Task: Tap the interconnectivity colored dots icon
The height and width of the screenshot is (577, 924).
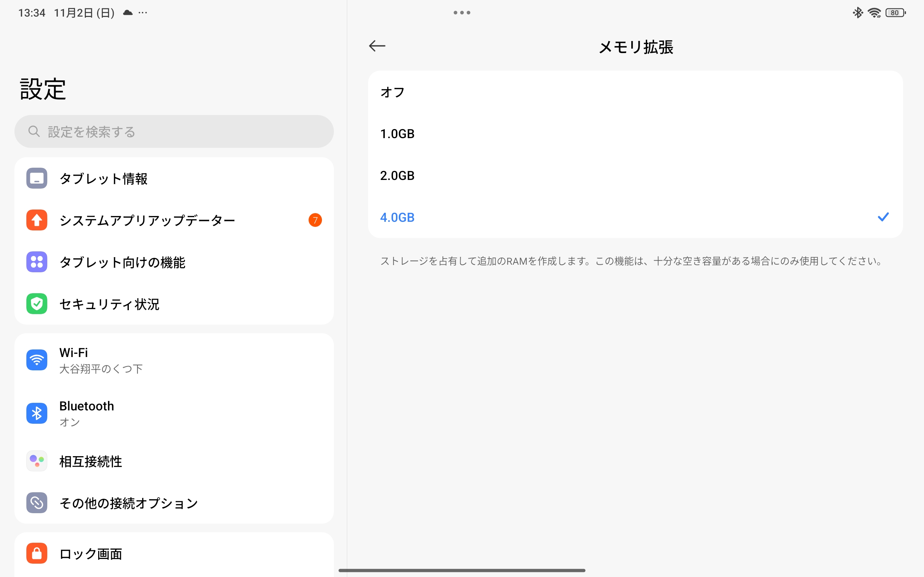Action: pyautogui.click(x=37, y=461)
